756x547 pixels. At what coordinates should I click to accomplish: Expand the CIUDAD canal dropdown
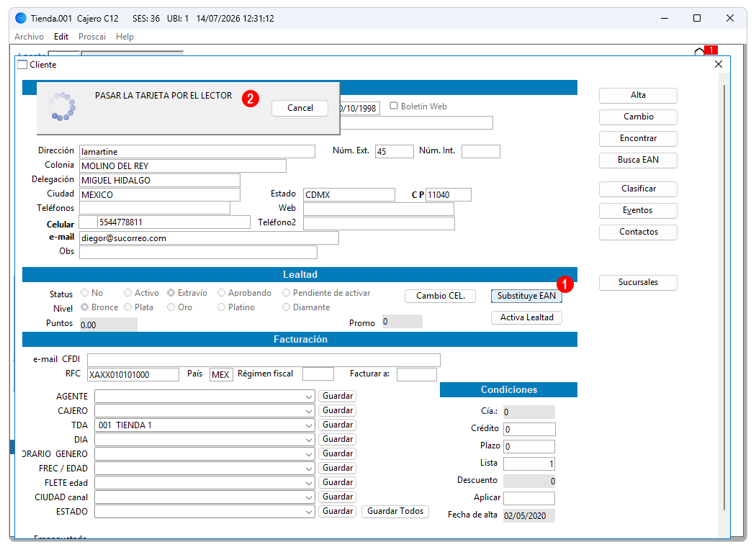click(309, 498)
